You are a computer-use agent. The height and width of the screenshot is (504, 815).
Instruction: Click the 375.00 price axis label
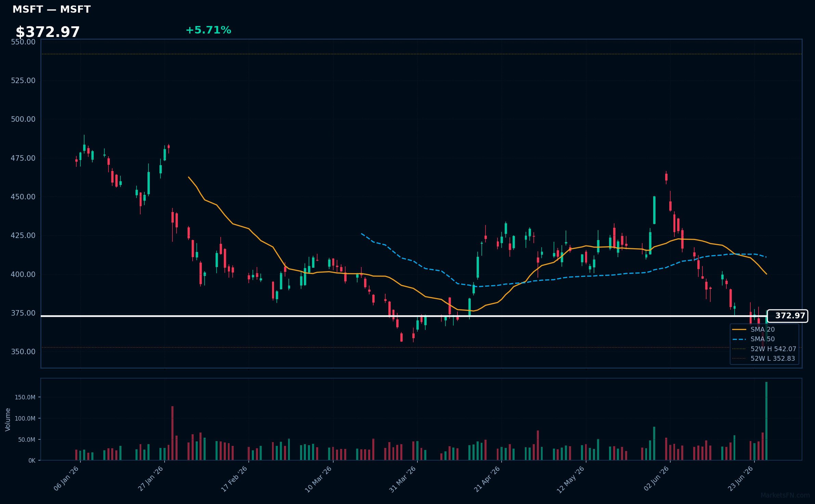(x=23, y=313)
